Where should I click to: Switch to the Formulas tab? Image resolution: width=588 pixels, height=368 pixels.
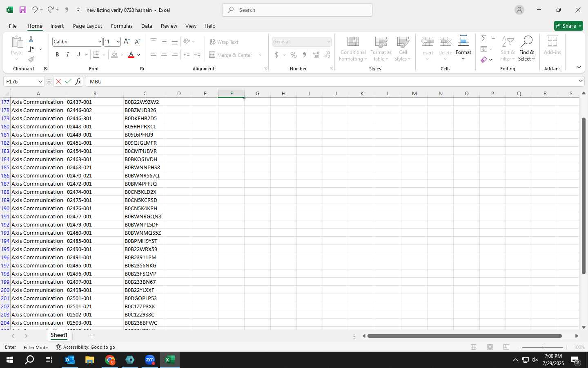pos(122,26)
